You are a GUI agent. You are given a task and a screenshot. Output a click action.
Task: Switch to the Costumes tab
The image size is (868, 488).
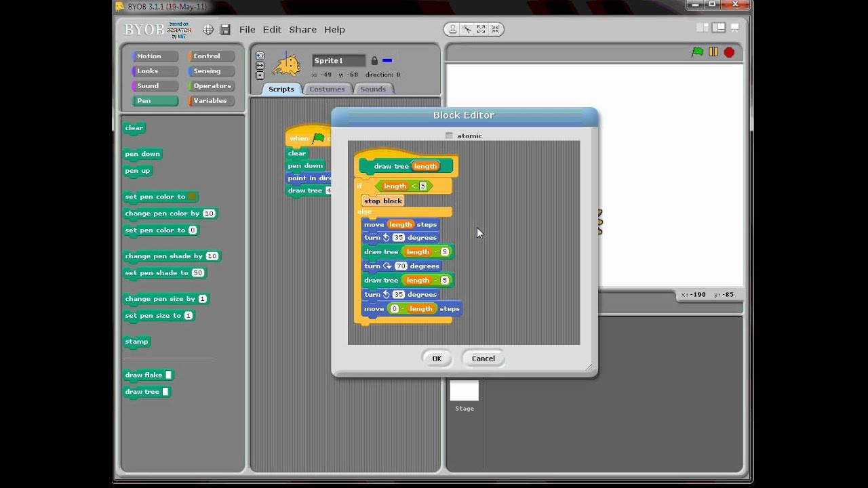coord(327,89)
